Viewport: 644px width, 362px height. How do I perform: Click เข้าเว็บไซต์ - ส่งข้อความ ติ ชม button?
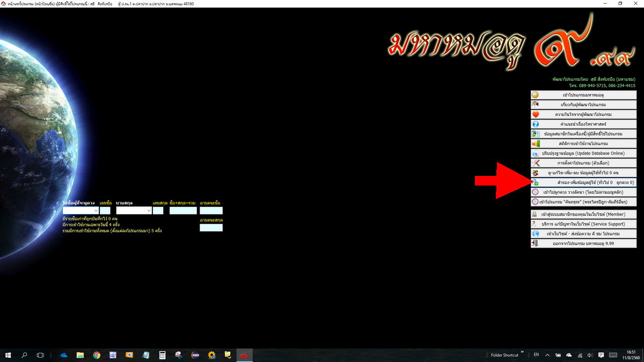(583, 233)
